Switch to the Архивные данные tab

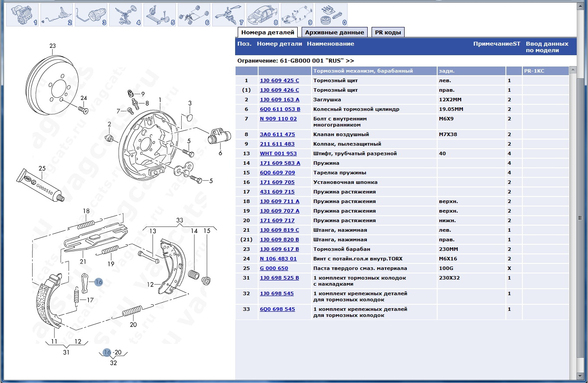point(334,32)
